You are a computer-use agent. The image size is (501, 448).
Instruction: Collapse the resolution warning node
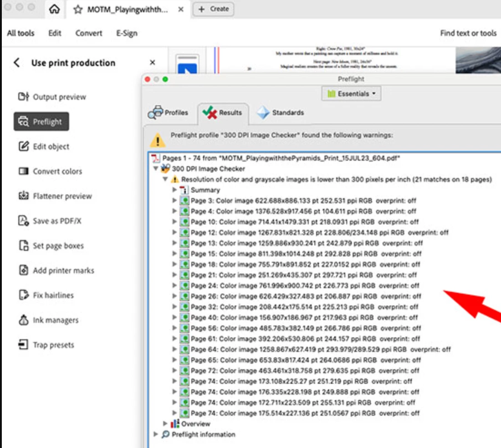click(x=165, y=179)
